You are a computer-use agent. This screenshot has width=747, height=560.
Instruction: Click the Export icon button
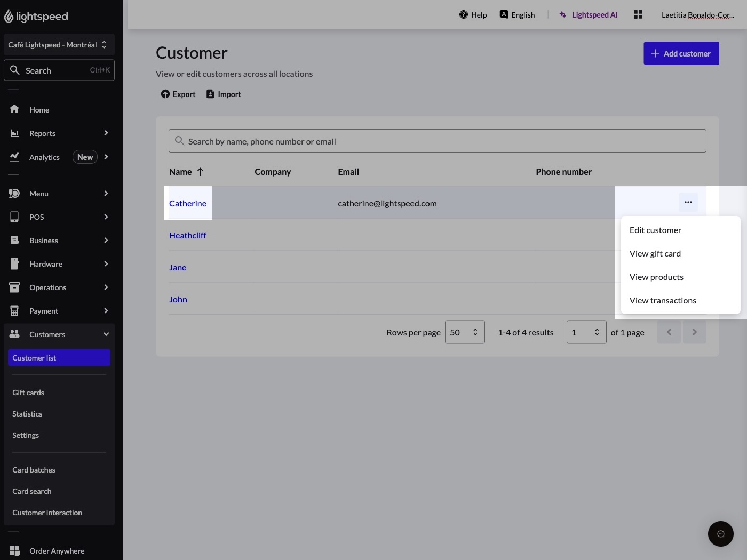165,94
